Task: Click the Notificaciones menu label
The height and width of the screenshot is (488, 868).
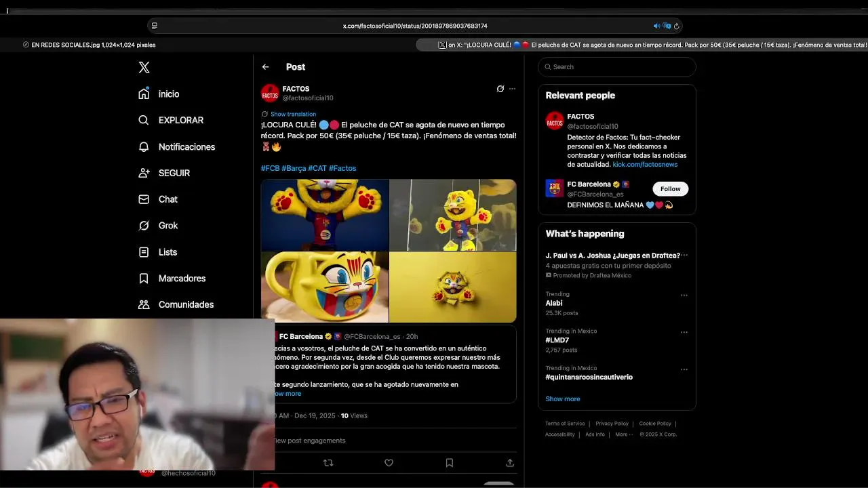Action: (186, 147)
